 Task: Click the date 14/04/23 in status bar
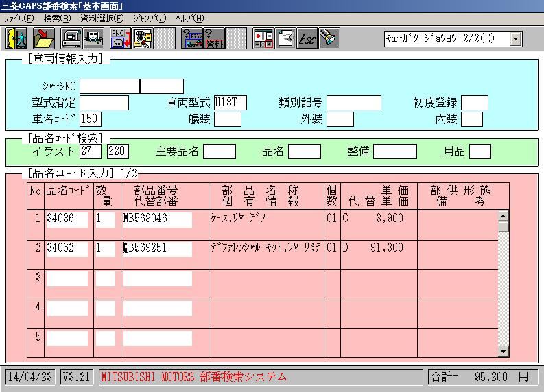pyautogui.click(x=30, y=377)
